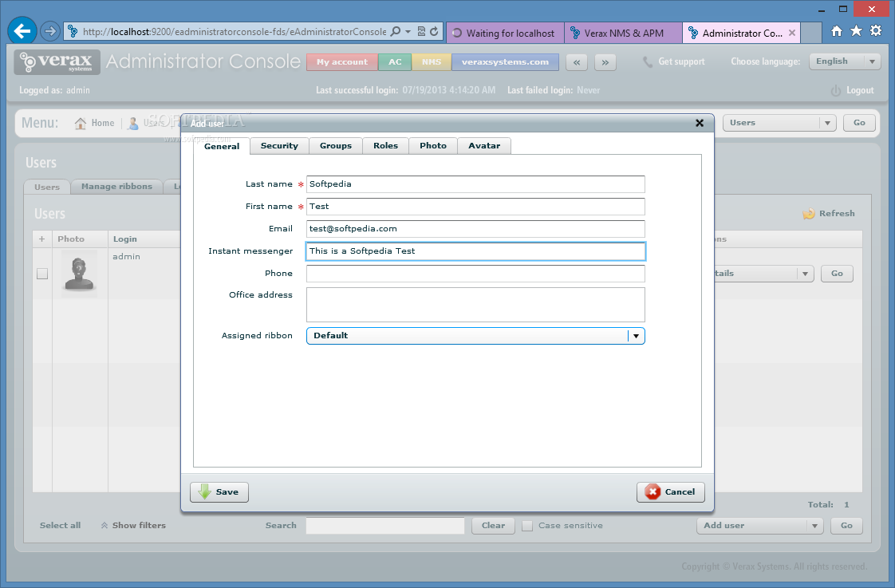The width and height of the screenshot is (895, 588).
Task: Switch to the Roles tab
Action: point(386,146)
